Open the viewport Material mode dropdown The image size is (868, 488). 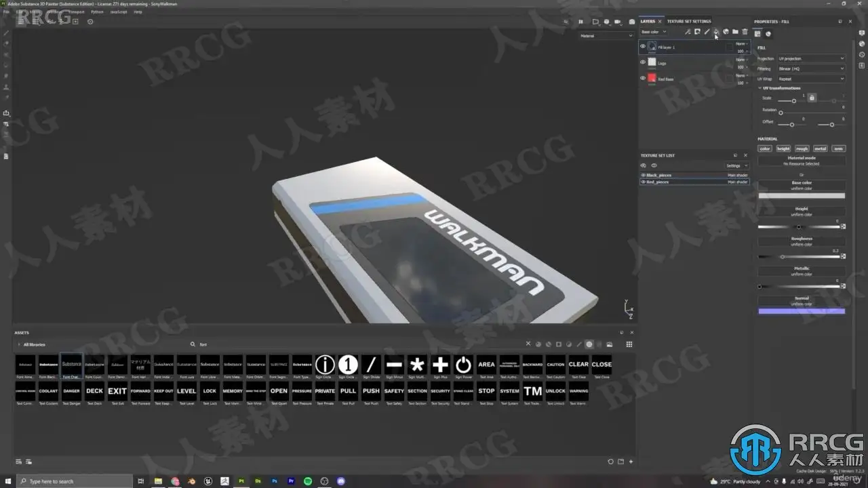[606, 36]
